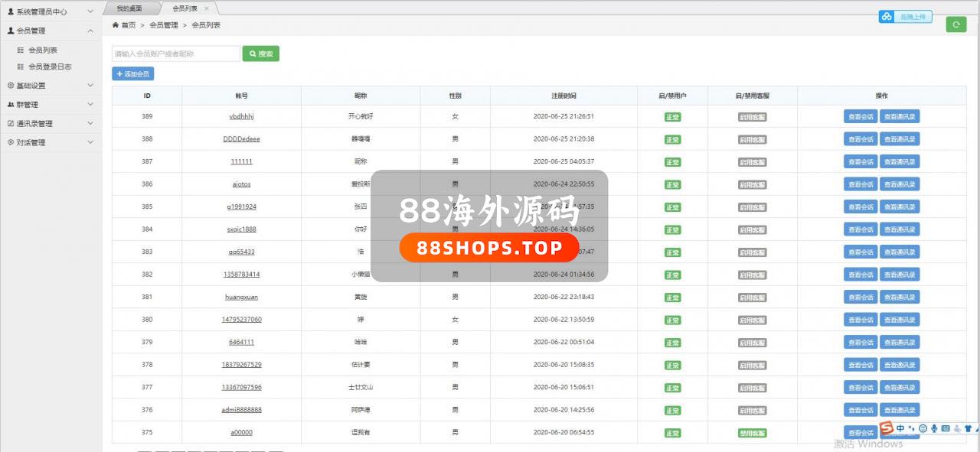Open the Sogou input emoji smiley icon

pyautogui.click(x=923, y=428)
